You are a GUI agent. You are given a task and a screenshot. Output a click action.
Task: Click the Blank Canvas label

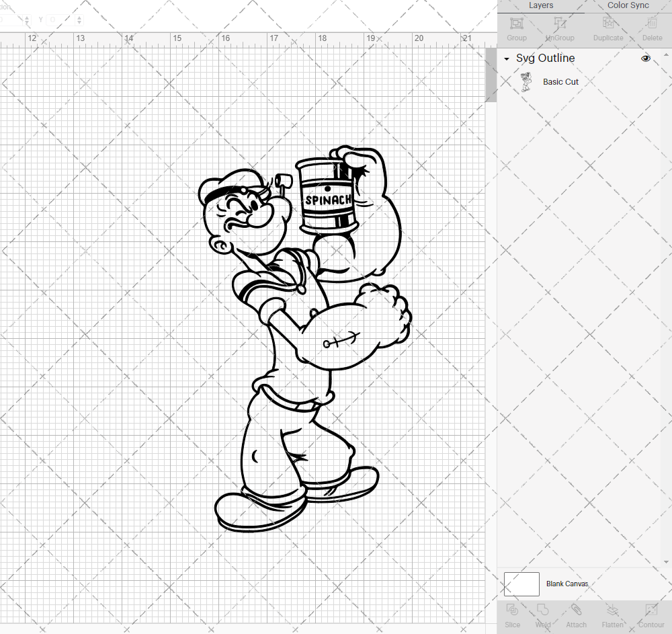[567, 584]
